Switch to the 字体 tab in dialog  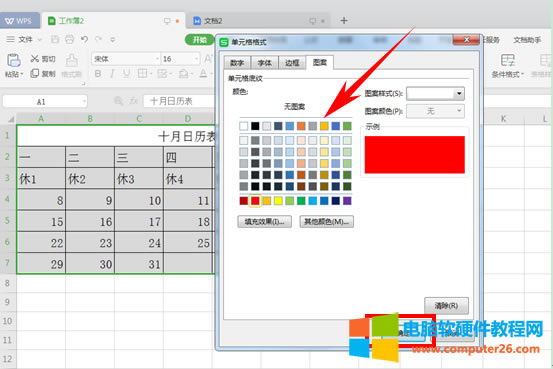pyautogui.click(x=265, y=63)
